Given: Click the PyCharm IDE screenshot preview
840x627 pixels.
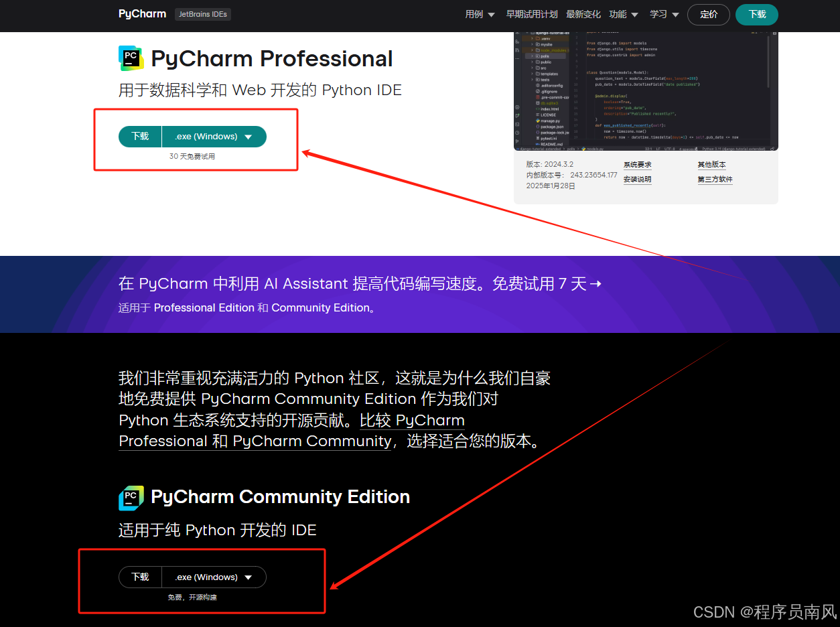Looking at the screenshot, I should click(x=646, y=90).
